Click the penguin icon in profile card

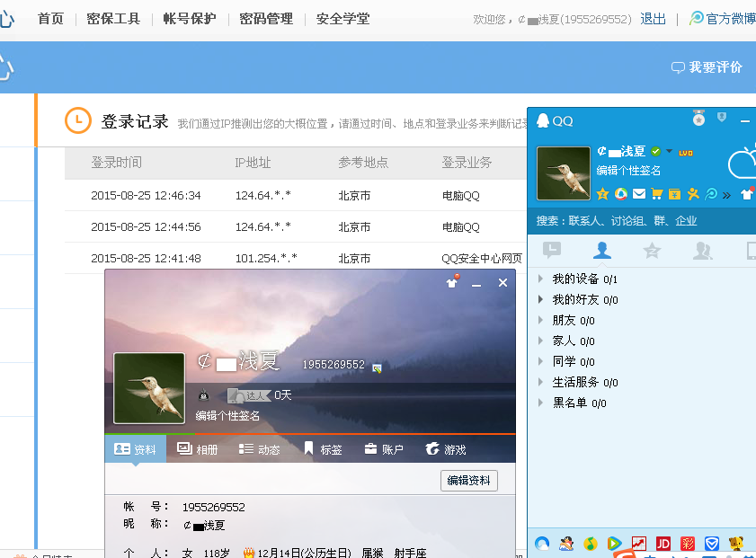pyautogui.click(x=204, y=395)
